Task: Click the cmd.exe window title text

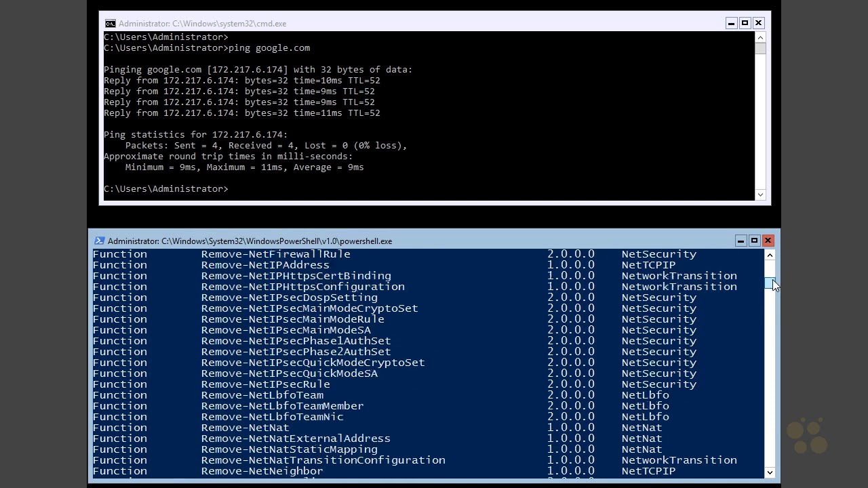Action: click(x=202, y=24)
